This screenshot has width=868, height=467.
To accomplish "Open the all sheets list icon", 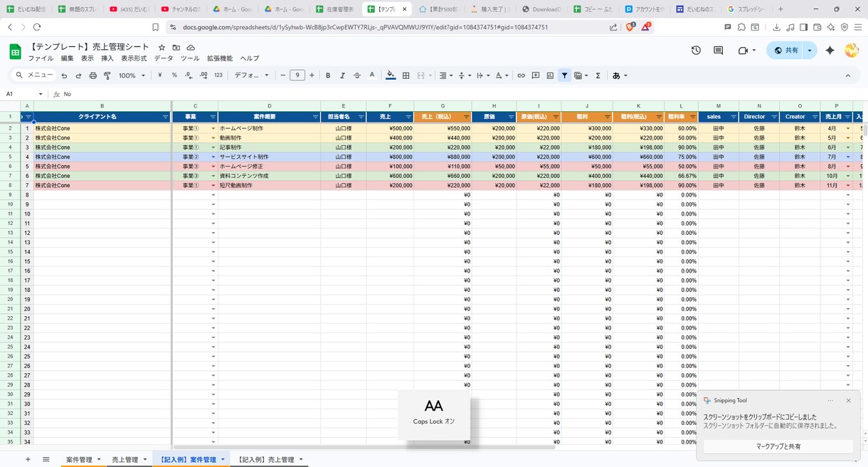I will (x=46, y=460).
